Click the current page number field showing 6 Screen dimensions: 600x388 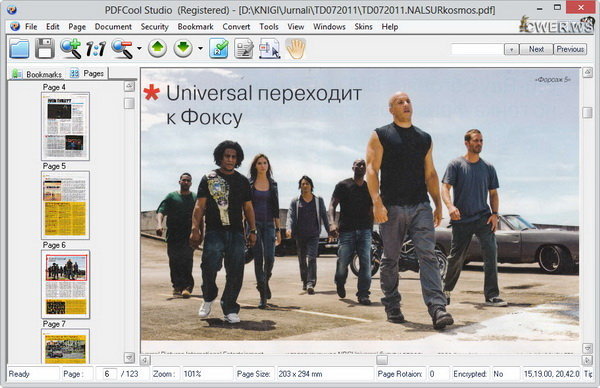click(106, 374)
